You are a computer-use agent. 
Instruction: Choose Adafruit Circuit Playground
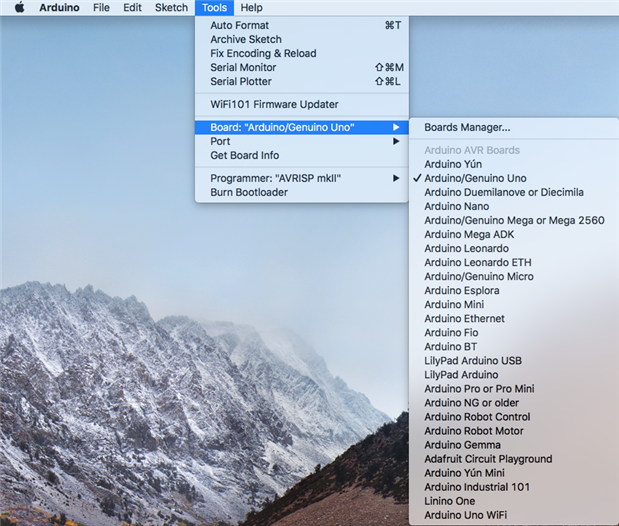click(x=514, y=459)
